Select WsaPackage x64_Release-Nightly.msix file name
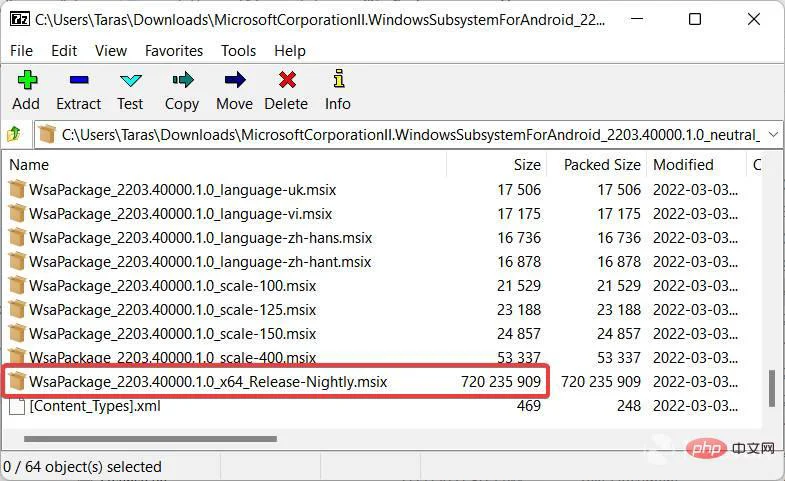This screenshot has height=481, width=785. (x=208, y=382)
